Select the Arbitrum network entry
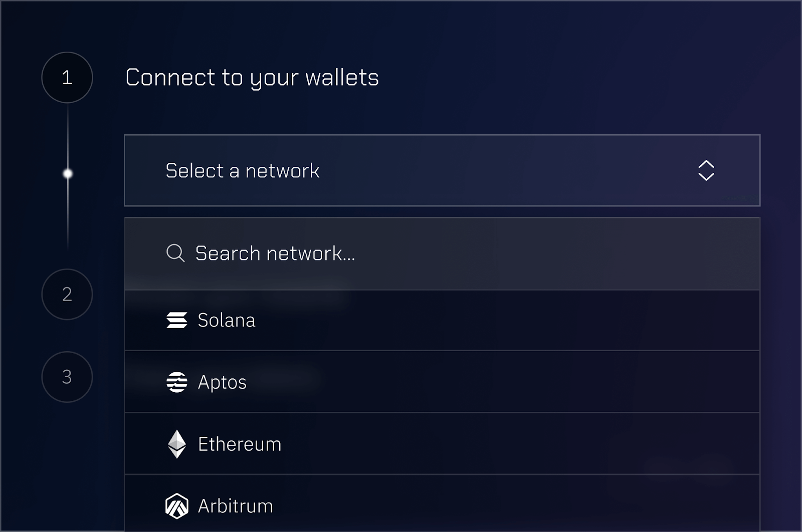Viewport: 802px width, 532px height. click(236, 506)
